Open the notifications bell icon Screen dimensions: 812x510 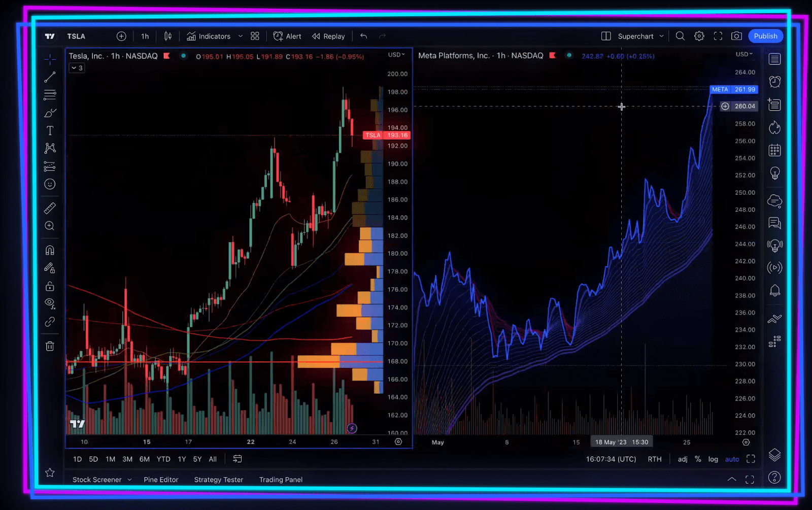[x=774, y=290]
